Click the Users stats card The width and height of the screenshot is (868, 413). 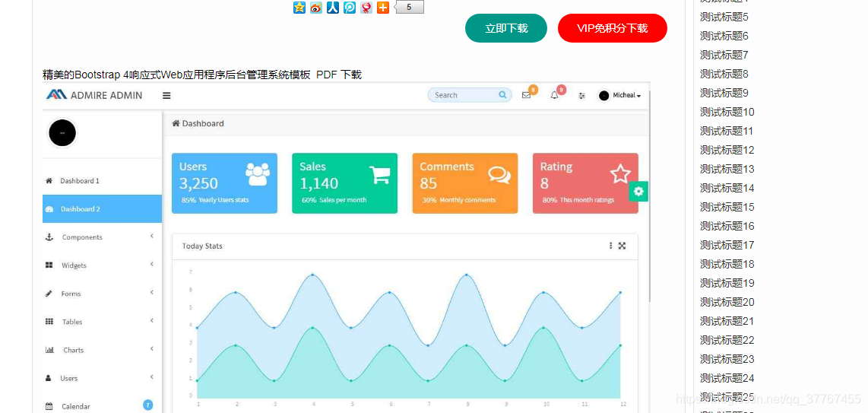click(224, 183)
